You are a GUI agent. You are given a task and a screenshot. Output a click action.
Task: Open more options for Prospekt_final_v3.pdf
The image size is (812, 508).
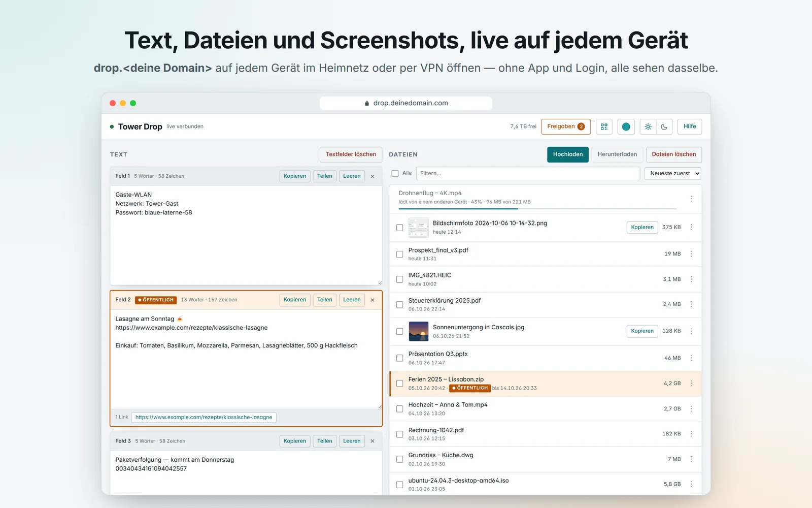[x=691, y=254]
